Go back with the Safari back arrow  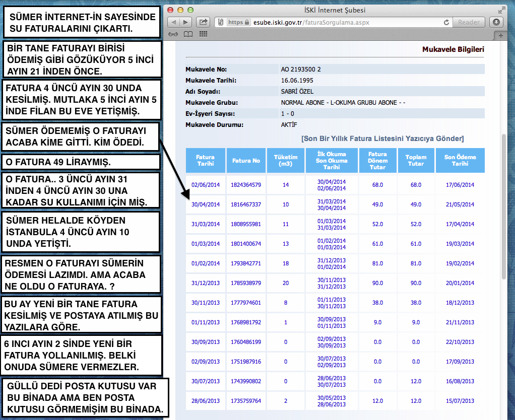point(173,22)
